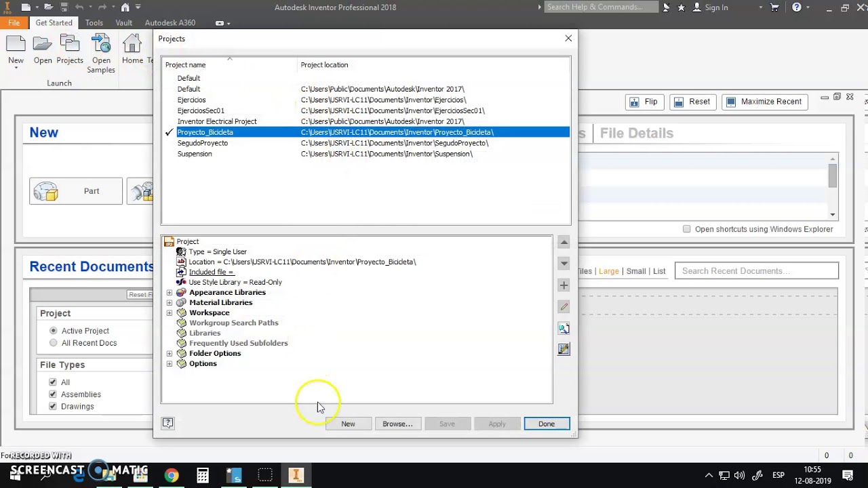Click the volume icon in system tray
The width and height of the screenshot is (868, 488).
pyautogui.click(x=740, y=475)
